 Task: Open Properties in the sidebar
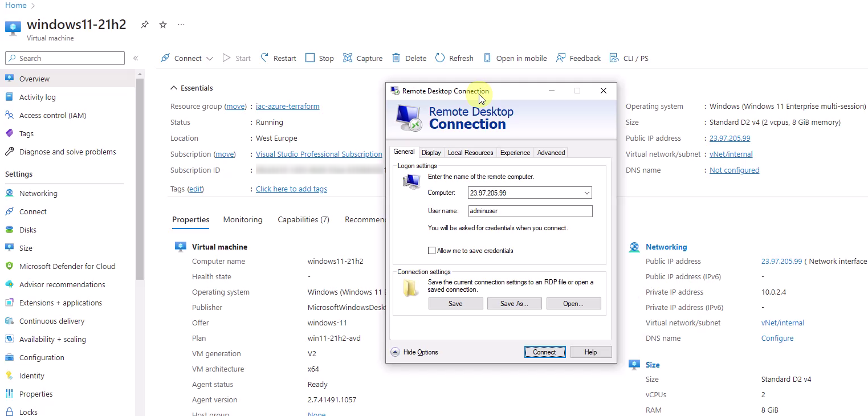[x=67, y=394]
